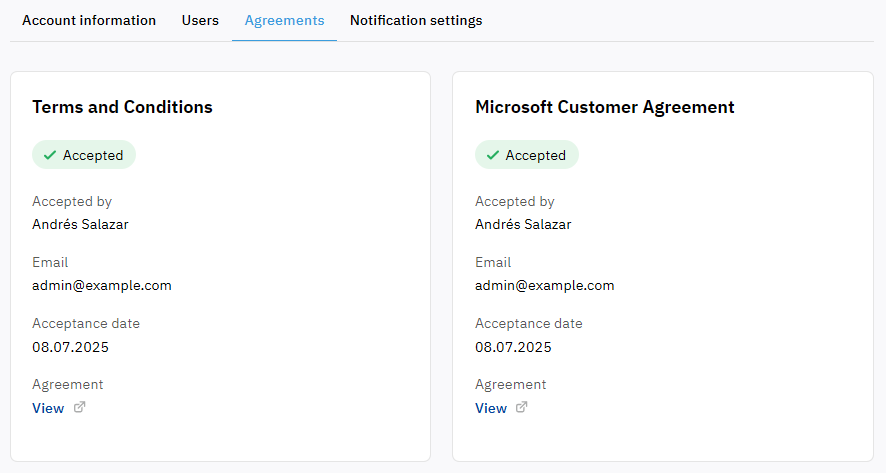
Task: Switch to the Users tab
Action: (x=200, y=20)
